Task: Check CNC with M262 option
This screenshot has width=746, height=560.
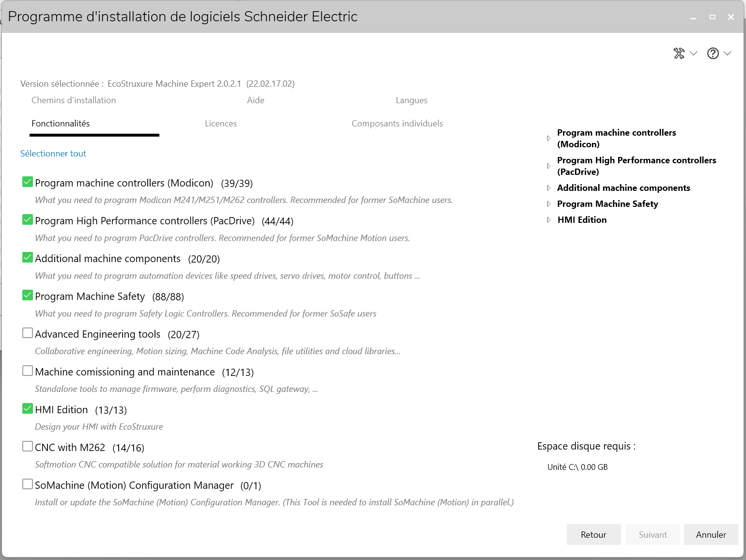Action: click(x=28, y=447)
